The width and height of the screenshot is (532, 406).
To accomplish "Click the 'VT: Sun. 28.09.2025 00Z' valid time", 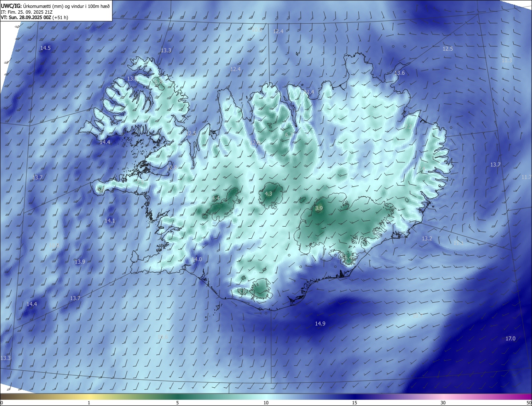I will [x=26, y=17].
